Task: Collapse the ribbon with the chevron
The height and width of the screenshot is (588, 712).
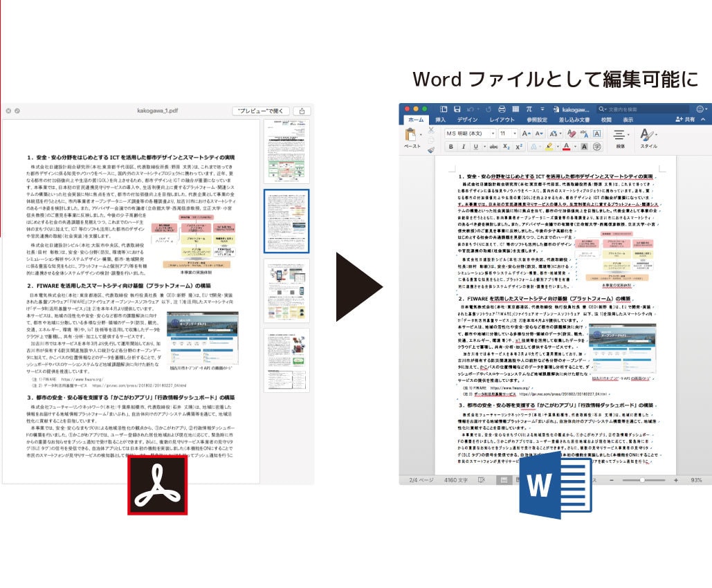Action: pyautogui.click(x=703, y=120)
